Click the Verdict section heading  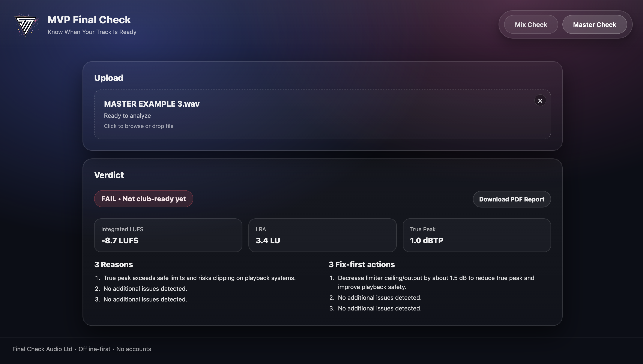[109, 175]
